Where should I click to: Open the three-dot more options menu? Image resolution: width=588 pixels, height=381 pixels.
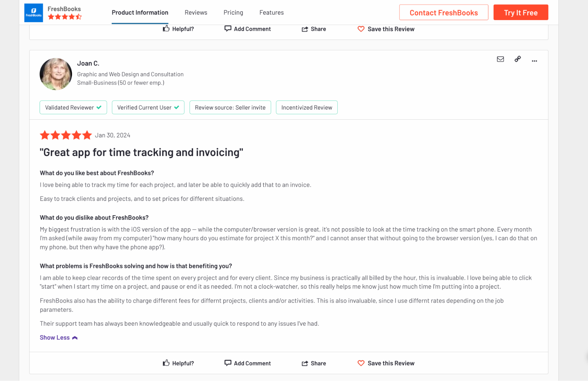tap(534, 61)
